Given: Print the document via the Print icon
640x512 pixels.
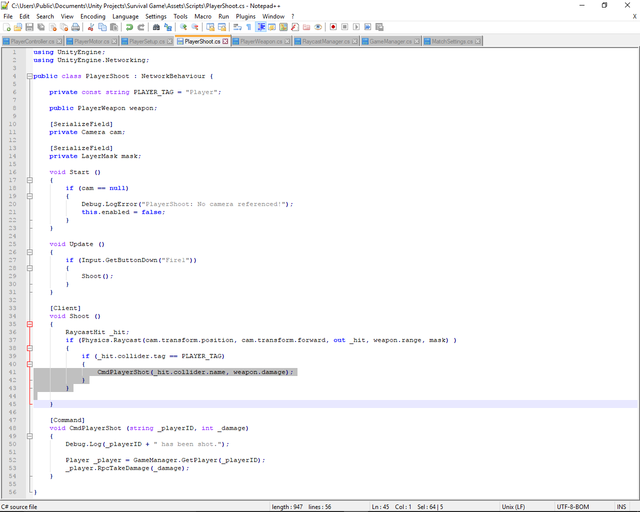Looking at the screenshot, I should tap(76, 27).
